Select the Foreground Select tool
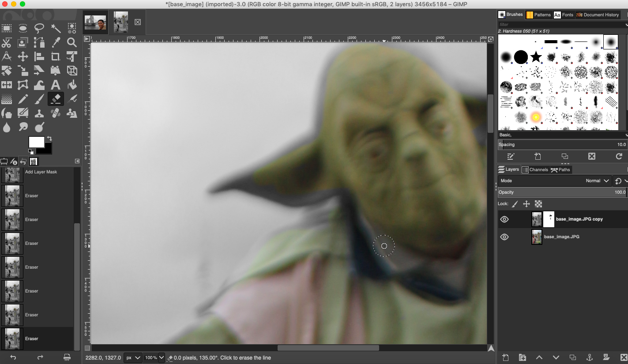 coord(23,43)
